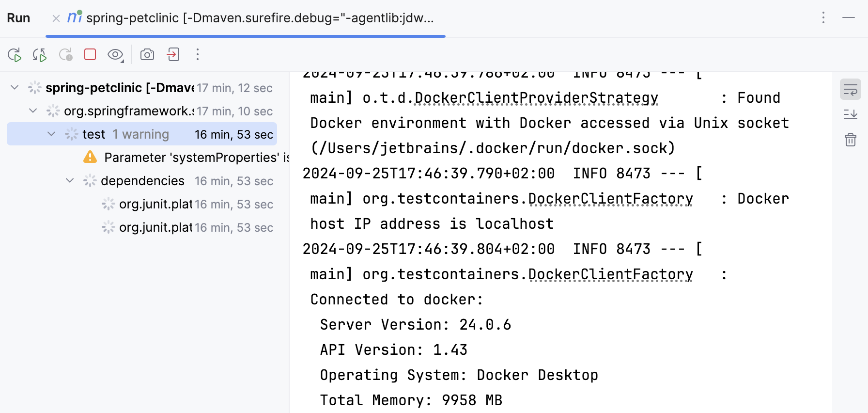868x413 pixels.
Task: Click Rerun Failed Tests icon
Action: click(x=40, y=55)
